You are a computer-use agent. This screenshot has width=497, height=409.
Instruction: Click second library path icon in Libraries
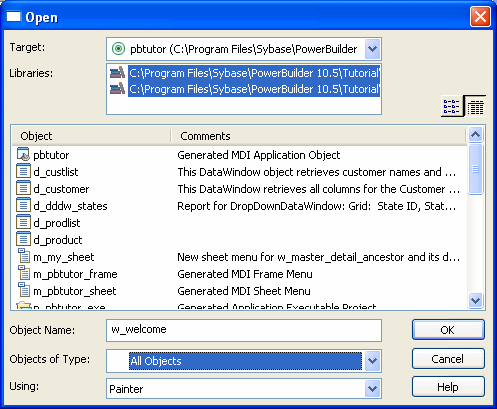pos(117,89)
